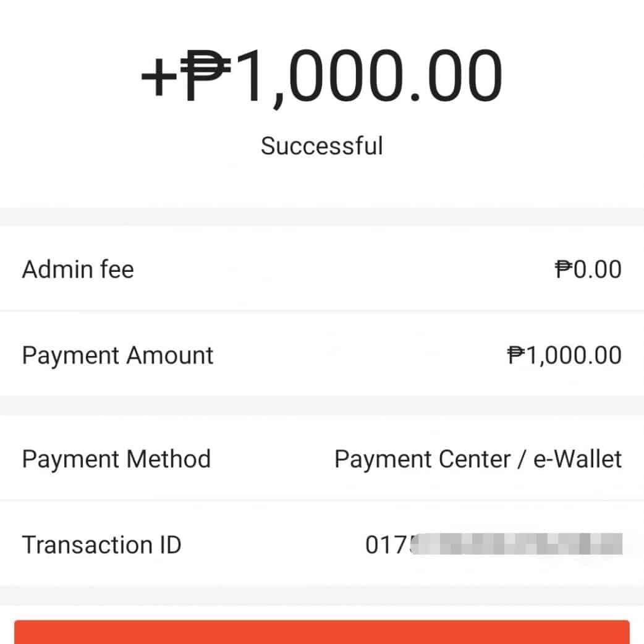The width and height of the screenshot is (644, 644).
Task: Click the peso symbol in the Payment Amount value
Action: [516, 355]
